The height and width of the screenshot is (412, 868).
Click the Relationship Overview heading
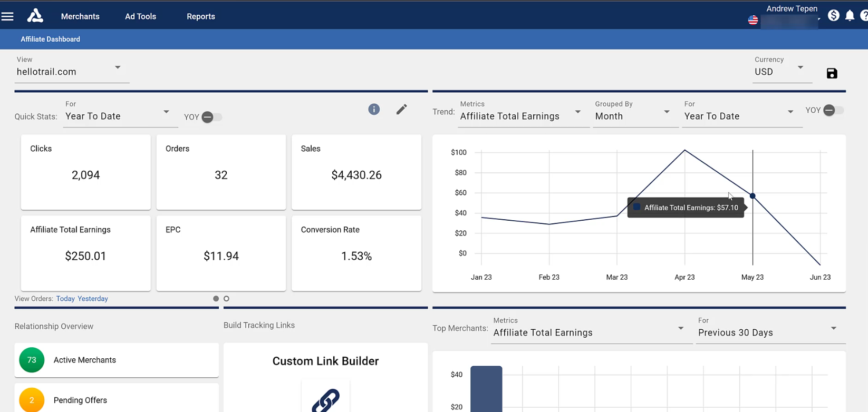54,326
